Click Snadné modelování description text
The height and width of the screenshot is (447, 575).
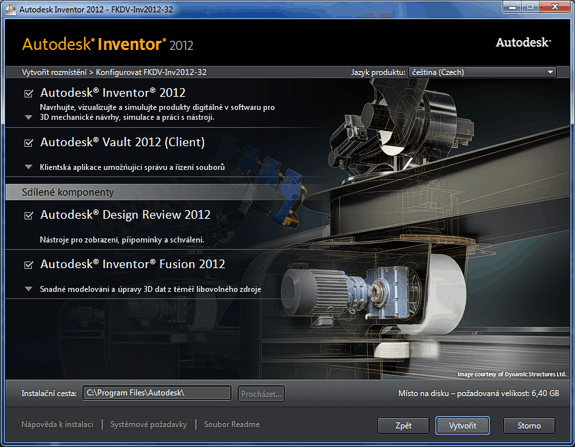[x=150, y=289]
